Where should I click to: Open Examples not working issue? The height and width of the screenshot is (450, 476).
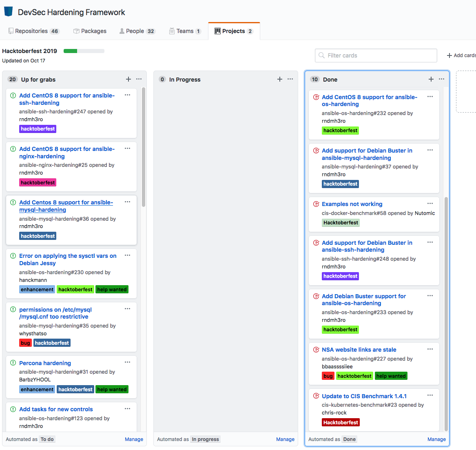pyautogui.click(x=352, y=204)
